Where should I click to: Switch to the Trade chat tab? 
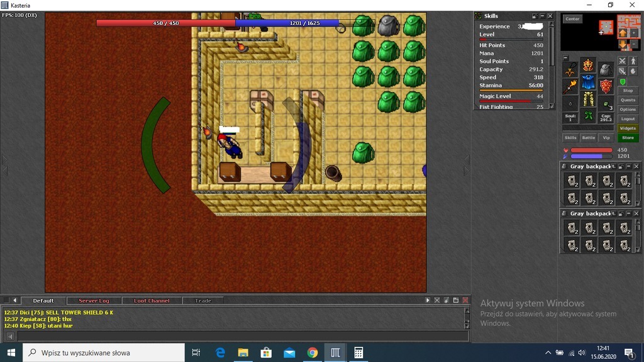(203, 301)
